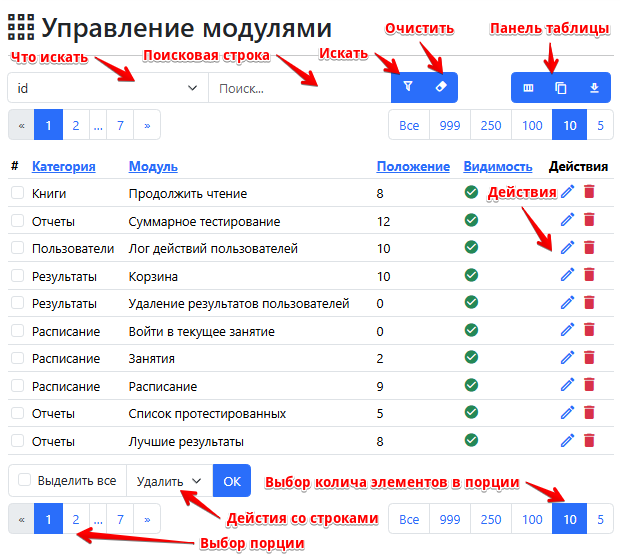Edit the Корзина module row
623x559 pixels.
tap(567, 275)
